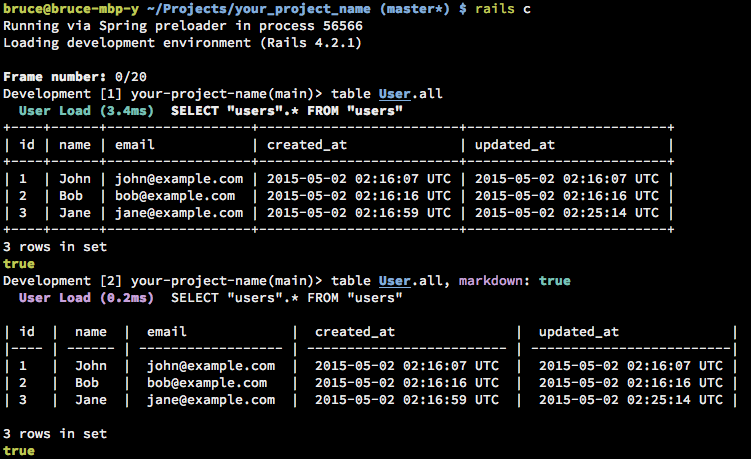Click the underlined User link in first command
This screenshot has height=459, width=751.
click(394, 93)
